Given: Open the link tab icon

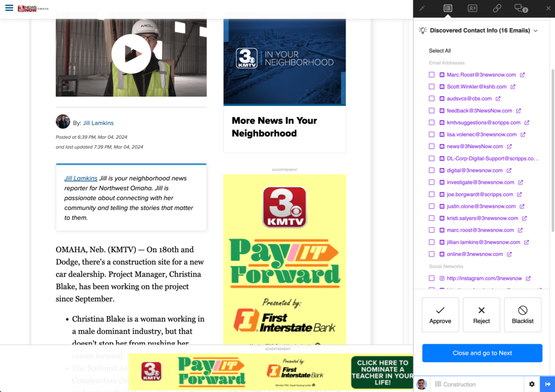Looking at the screenshot, I should (497, 8).
